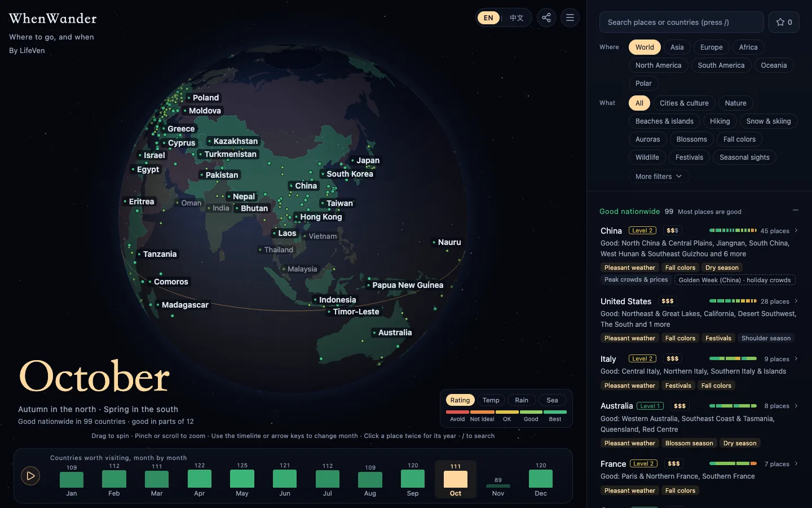Switch map layer to Sea tab
The image size is (812, 508).
pos(552,400)
